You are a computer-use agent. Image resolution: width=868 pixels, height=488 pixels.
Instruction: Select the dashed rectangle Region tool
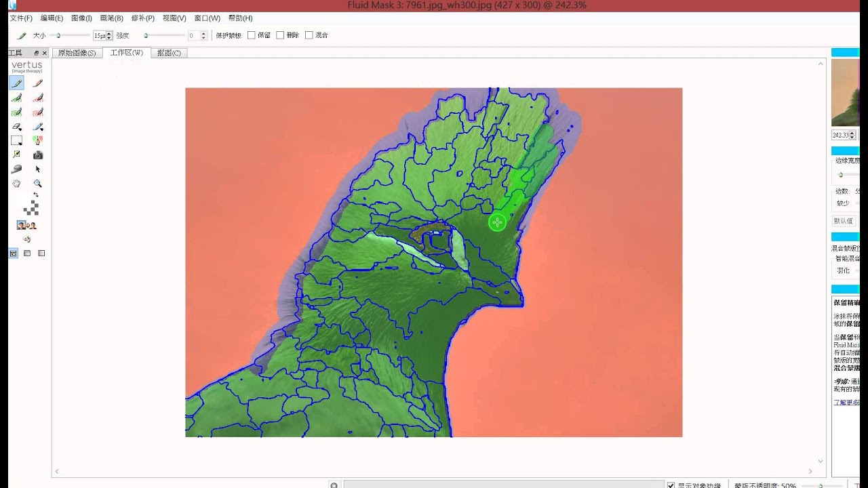[16, 141]
